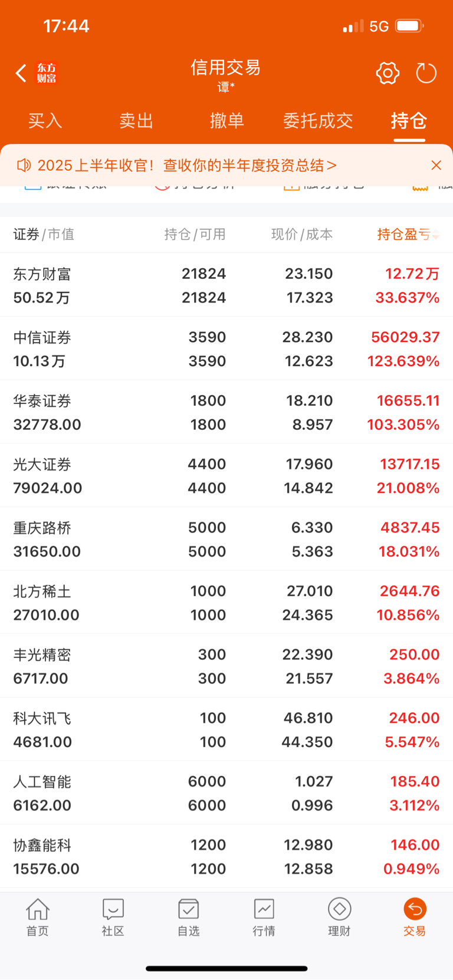Open the 2025上半年收官 investment summary link
This screenshot has height=980, width=453.
(x=187, y=165)
